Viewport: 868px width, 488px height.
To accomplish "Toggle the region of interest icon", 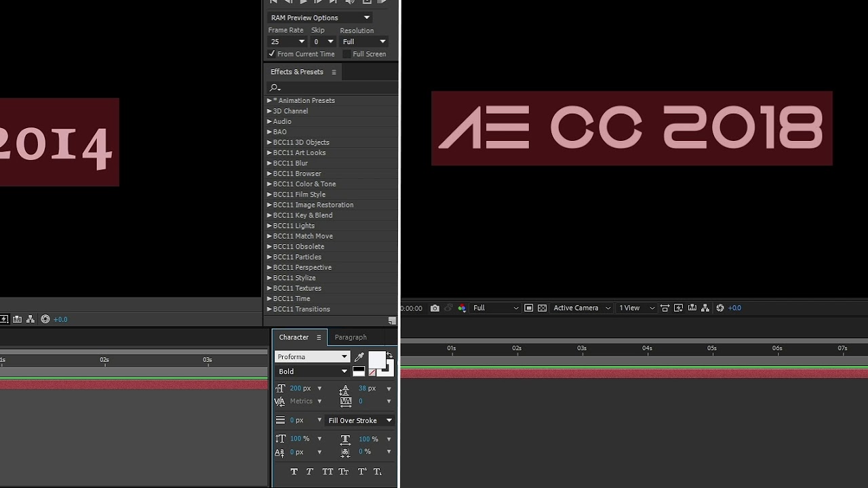I will coord(529,308).
